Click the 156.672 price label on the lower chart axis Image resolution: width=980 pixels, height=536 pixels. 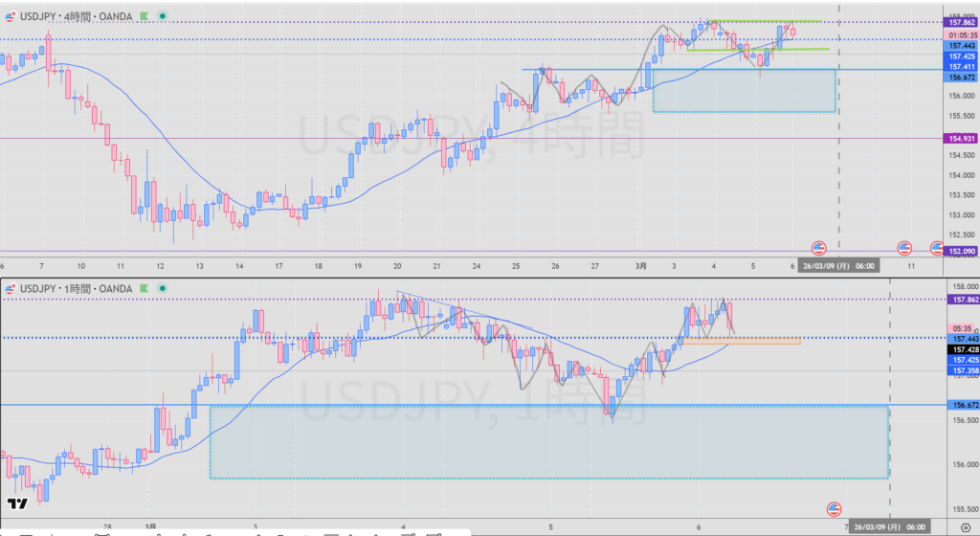tap(961, 406)
